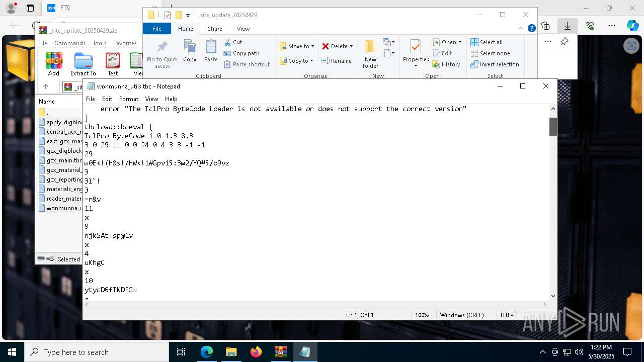Click Type here to search box

(97, 352)
